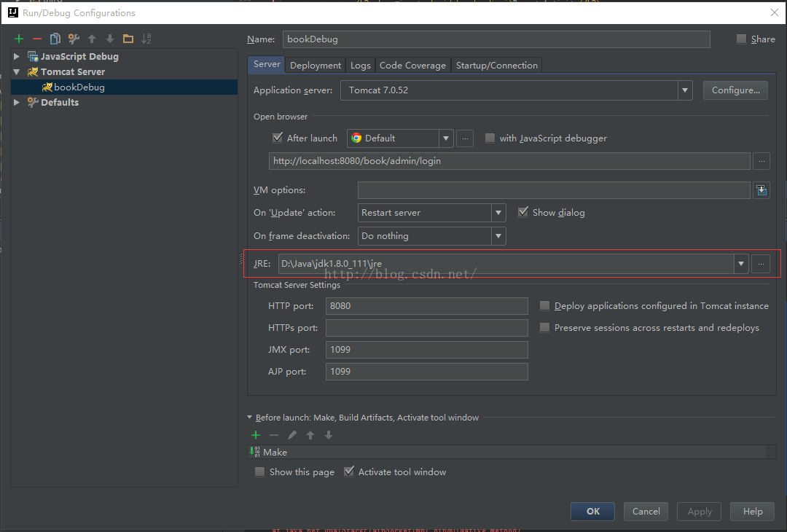The width and height of the screenshot is (787, 532).
Task: Click the Name field containing bookDebug
Action: click(x=496, y=39)
